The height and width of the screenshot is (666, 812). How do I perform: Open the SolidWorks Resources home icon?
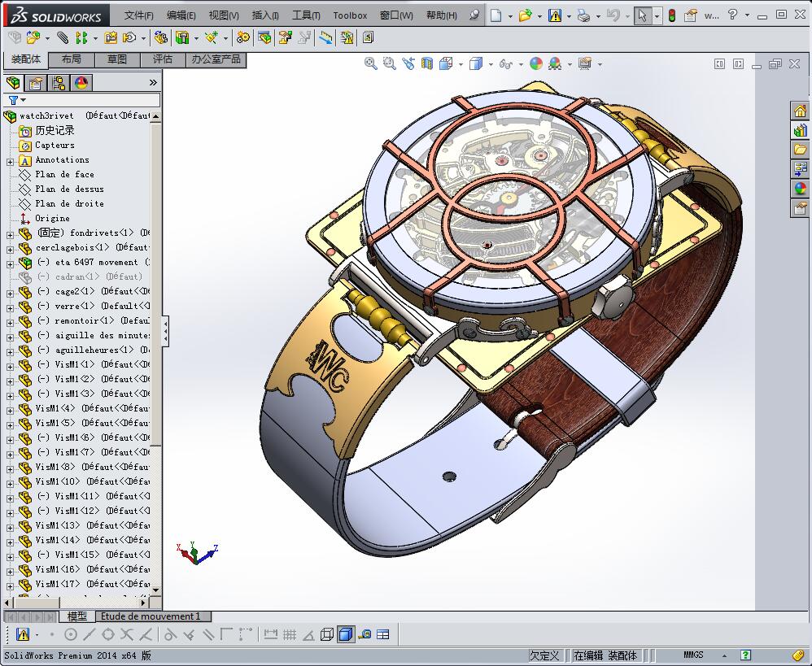tap(800, 111)
